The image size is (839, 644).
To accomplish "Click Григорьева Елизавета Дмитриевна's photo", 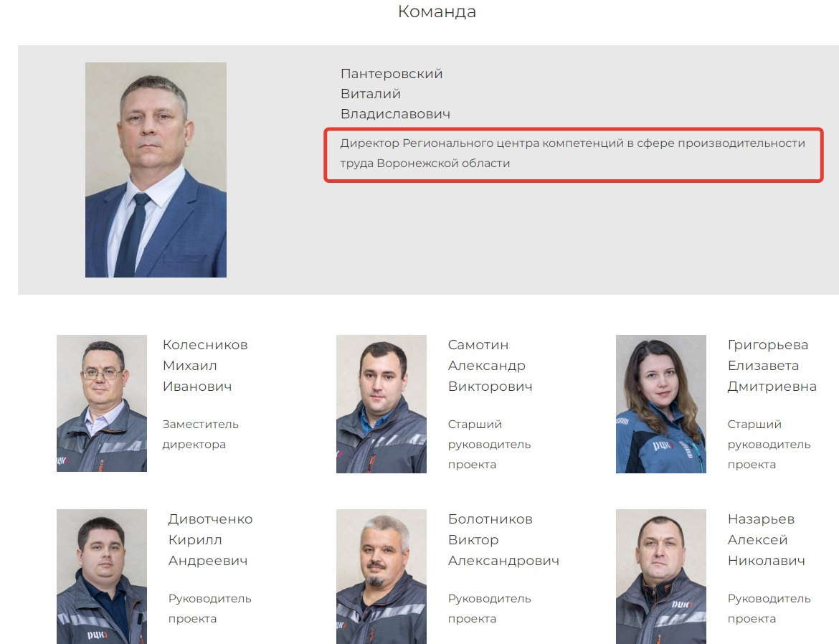I will pos(661,404).
